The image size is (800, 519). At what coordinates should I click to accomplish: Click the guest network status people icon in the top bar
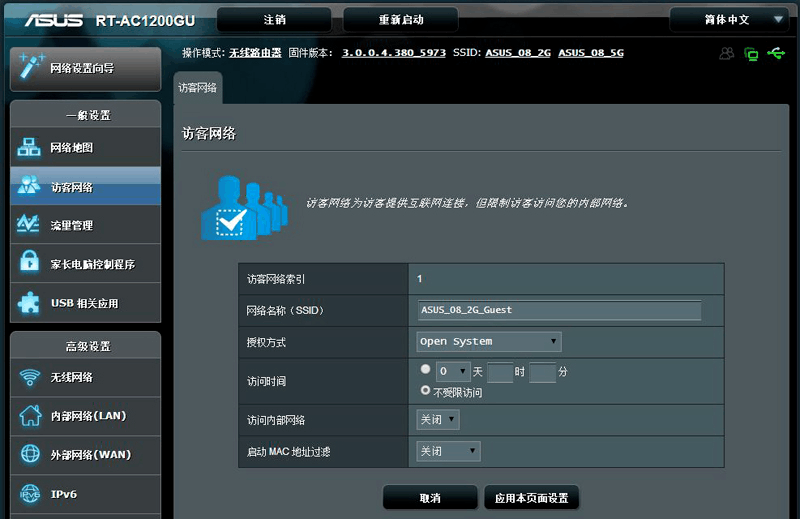[x=727, y=53]
